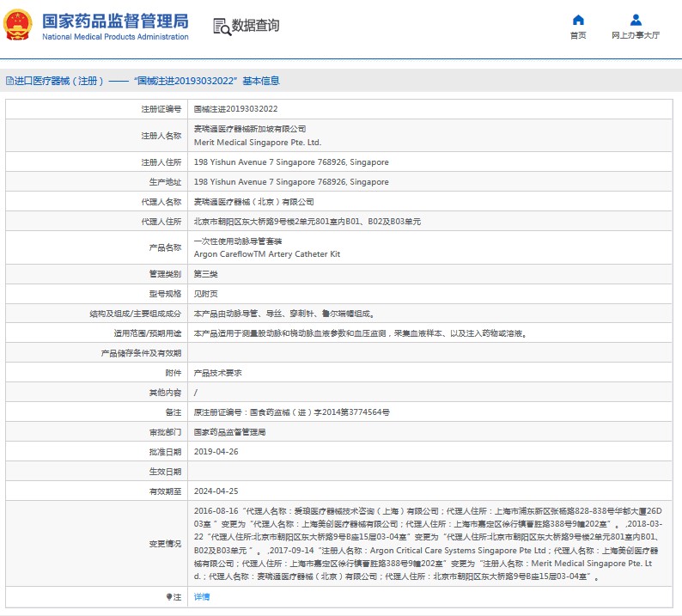682x616 pixels.
Task: Open the 数据查询 search icon
Action: [x=222, y=27]
